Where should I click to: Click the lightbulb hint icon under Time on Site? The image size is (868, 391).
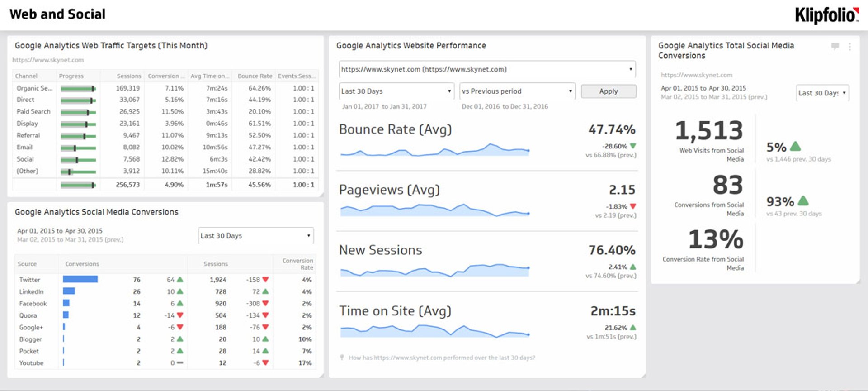point(342,358)
